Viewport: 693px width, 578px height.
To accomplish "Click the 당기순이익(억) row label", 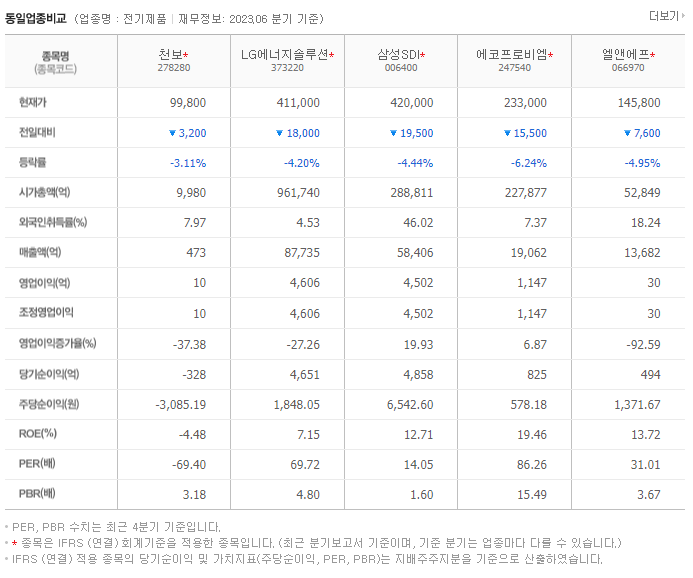I will tap(49, 374).
